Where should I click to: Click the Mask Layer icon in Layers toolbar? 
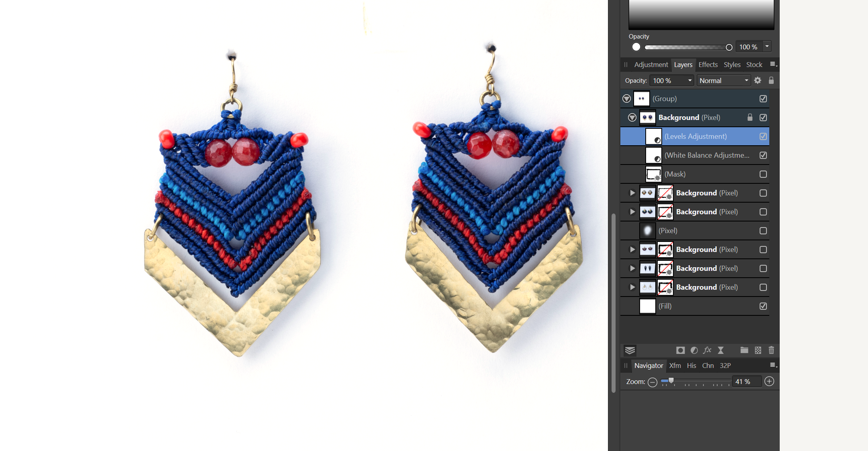[680, 350]
